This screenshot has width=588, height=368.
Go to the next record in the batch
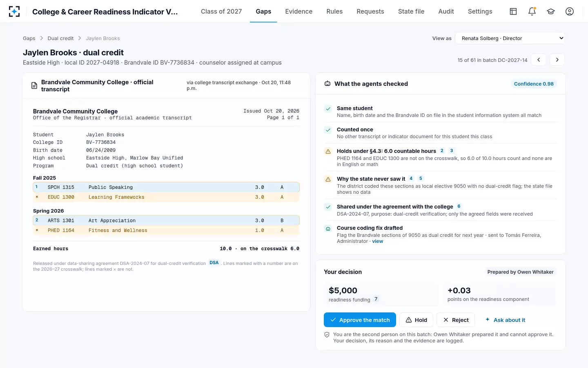coord(557,60)
